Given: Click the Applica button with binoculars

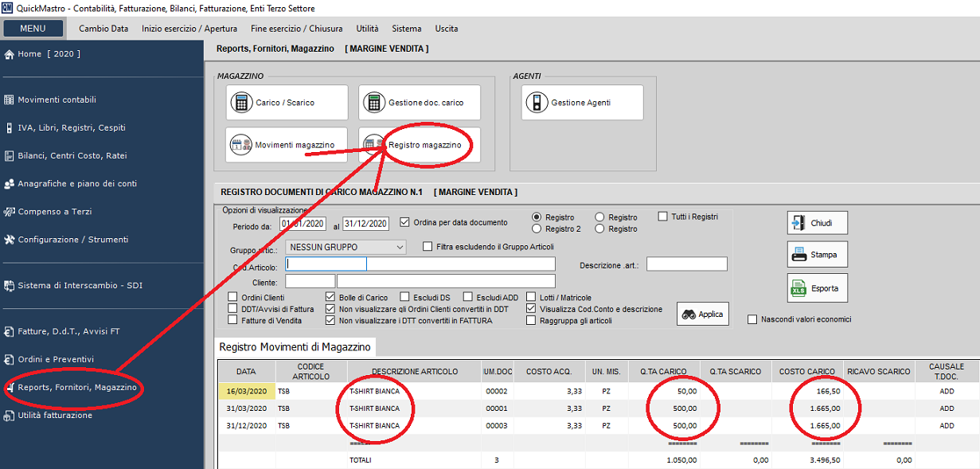Looking at the screenshot, I should coord(703,314).
